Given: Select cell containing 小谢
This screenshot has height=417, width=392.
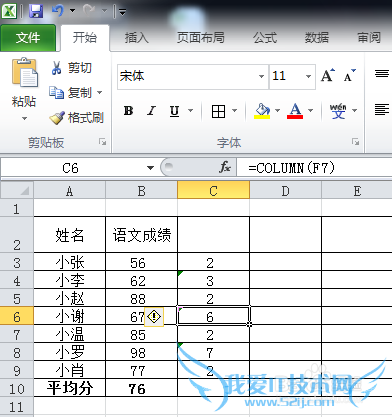Looking at the screenshot, I should click(x=70, y=316).
